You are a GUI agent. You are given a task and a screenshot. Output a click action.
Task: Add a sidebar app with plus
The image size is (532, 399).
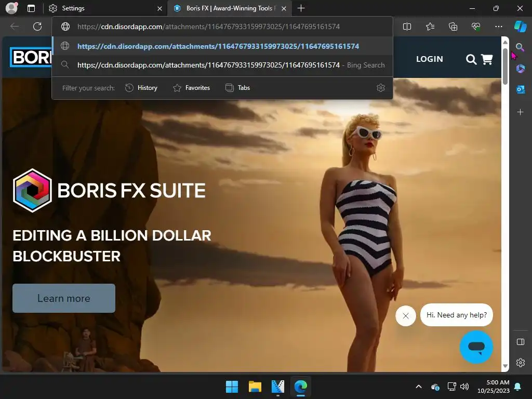pyautogui.click(x=520, y=112)
